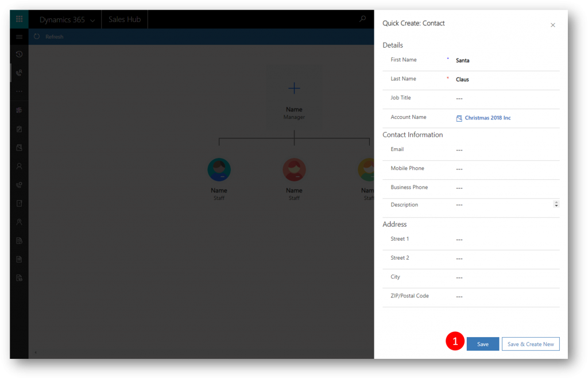Click the Description field stepper arrows
This screenshot has width=588, height=379.
[556, 204]
